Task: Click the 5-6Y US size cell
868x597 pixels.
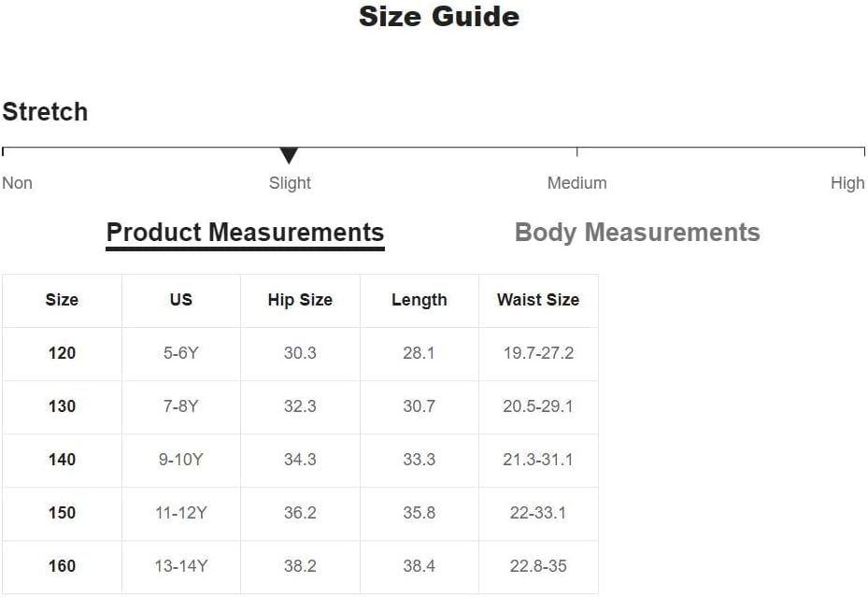Action: [x=181, y=353]
